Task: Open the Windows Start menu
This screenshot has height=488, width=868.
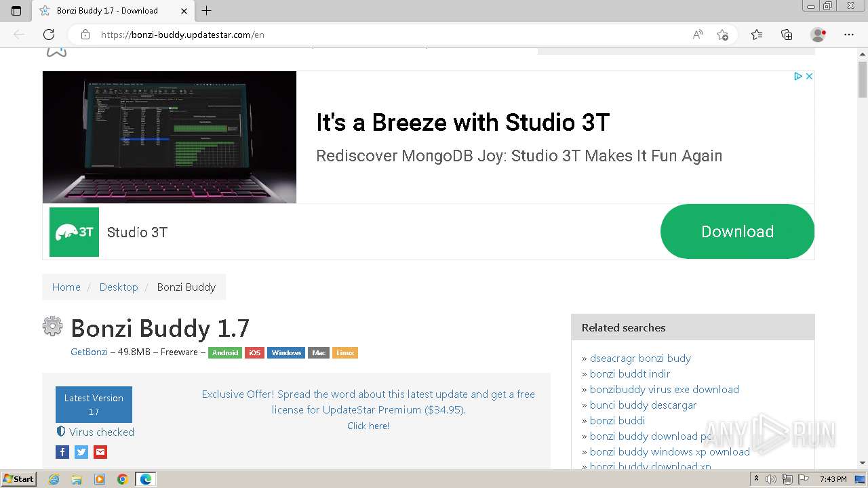Action: (x=19, y=479)
